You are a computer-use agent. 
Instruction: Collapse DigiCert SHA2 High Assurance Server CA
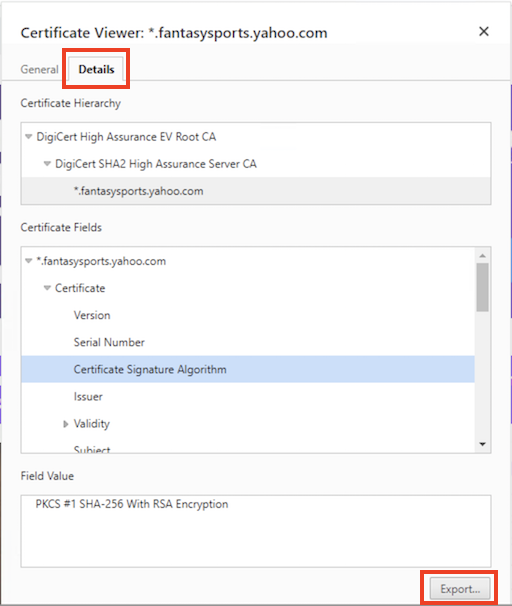(47, 163)
